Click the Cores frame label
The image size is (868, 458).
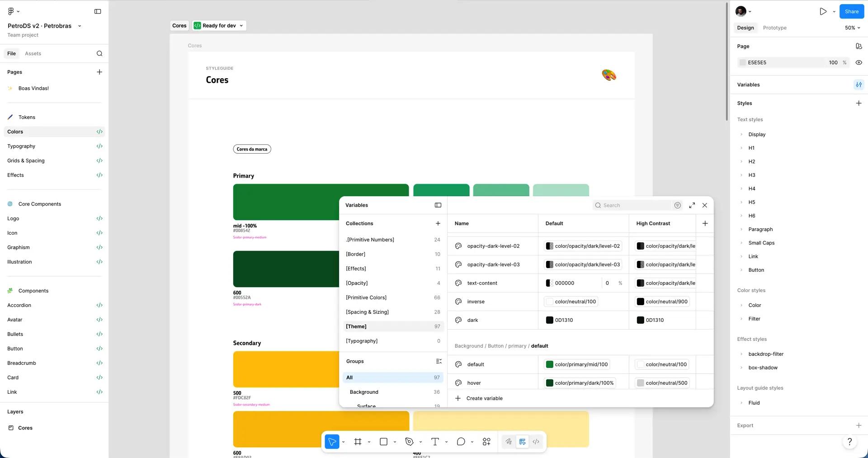point(179,26)
